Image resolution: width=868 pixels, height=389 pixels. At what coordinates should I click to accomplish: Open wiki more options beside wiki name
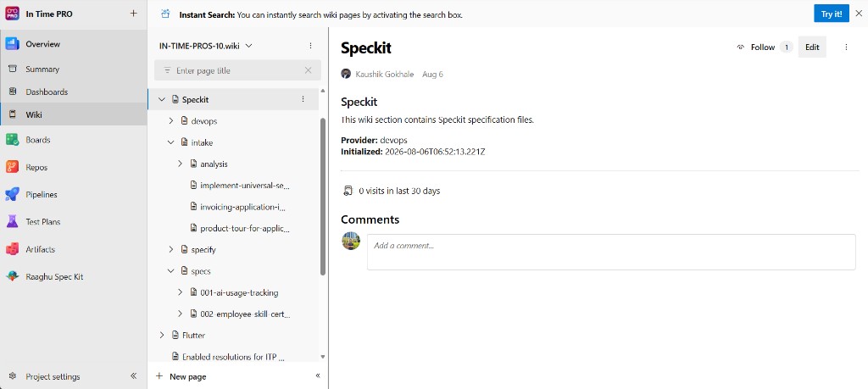coord(310,46)
